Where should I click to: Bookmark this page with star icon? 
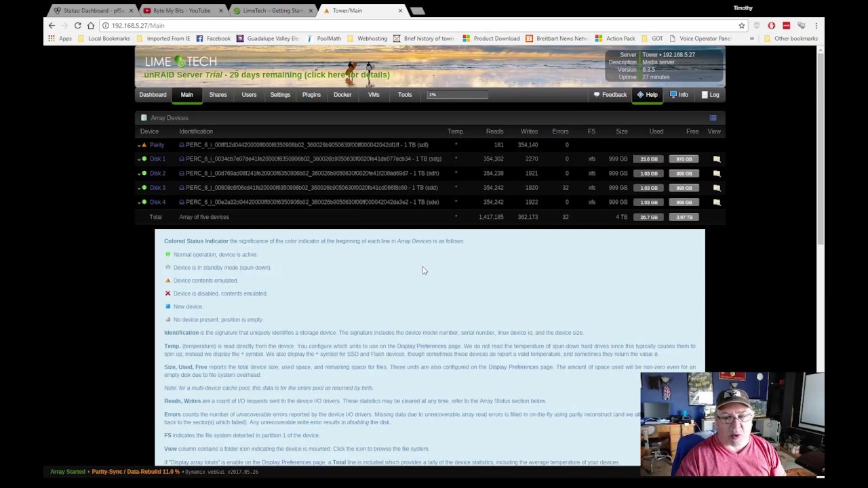[x=741, y=25]
